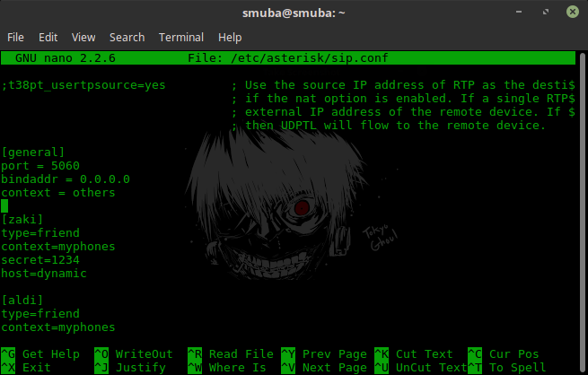Click the '^T To Spell' shortcut
Image resolution: width=588 pixels, height=375 pixels.
point(507,368)
